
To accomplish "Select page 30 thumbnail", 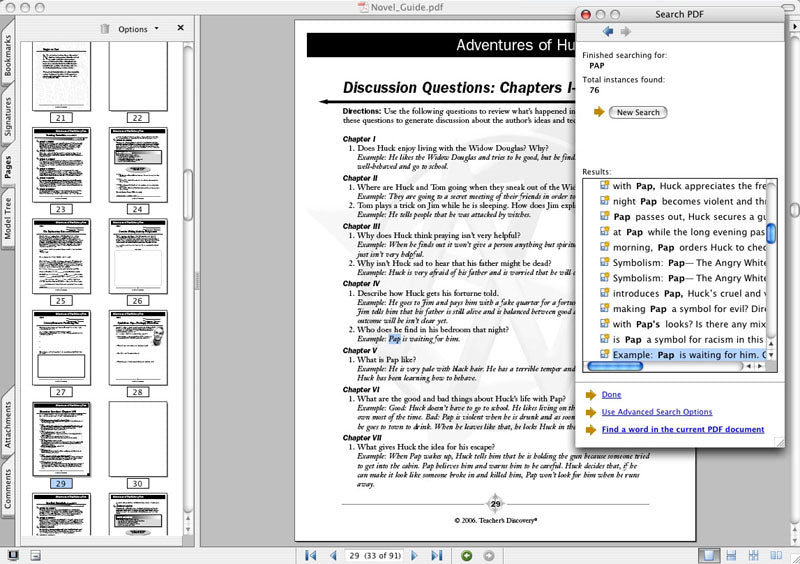I will (x=138, y=439).
